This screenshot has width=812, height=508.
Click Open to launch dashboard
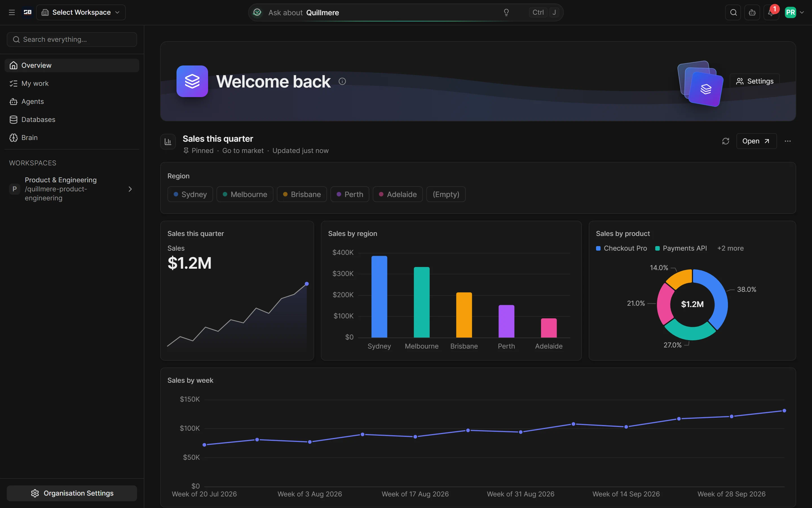point(756,141)
